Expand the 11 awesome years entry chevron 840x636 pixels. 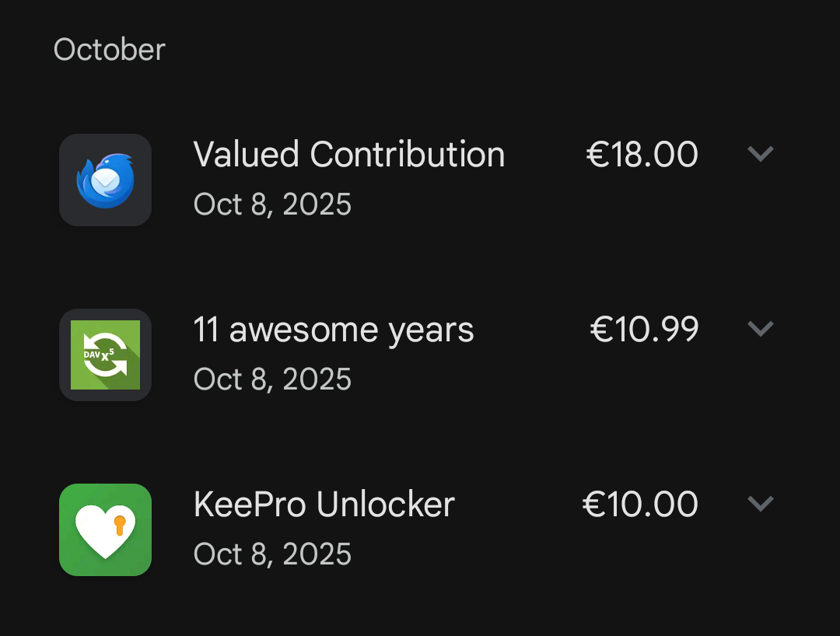pos(760,329)
